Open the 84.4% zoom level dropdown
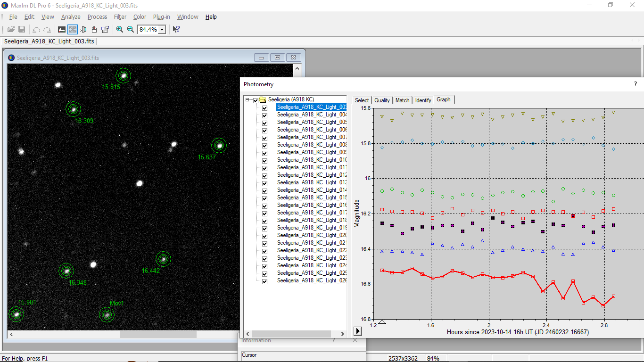The width and height of the screenshot is (644, 362). [162, 29]
